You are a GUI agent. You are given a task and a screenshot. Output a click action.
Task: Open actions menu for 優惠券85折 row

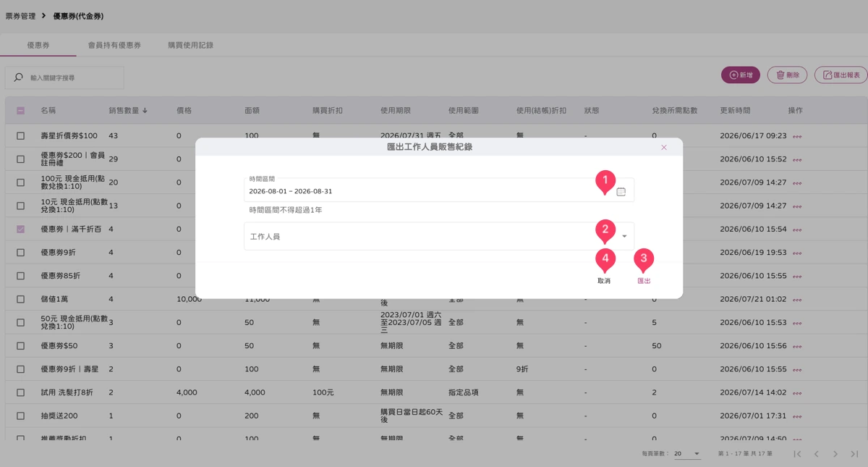797,277
